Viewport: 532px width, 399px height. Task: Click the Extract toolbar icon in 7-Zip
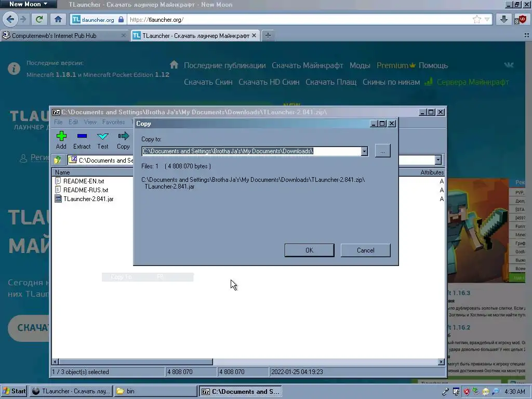coord(82,140)
